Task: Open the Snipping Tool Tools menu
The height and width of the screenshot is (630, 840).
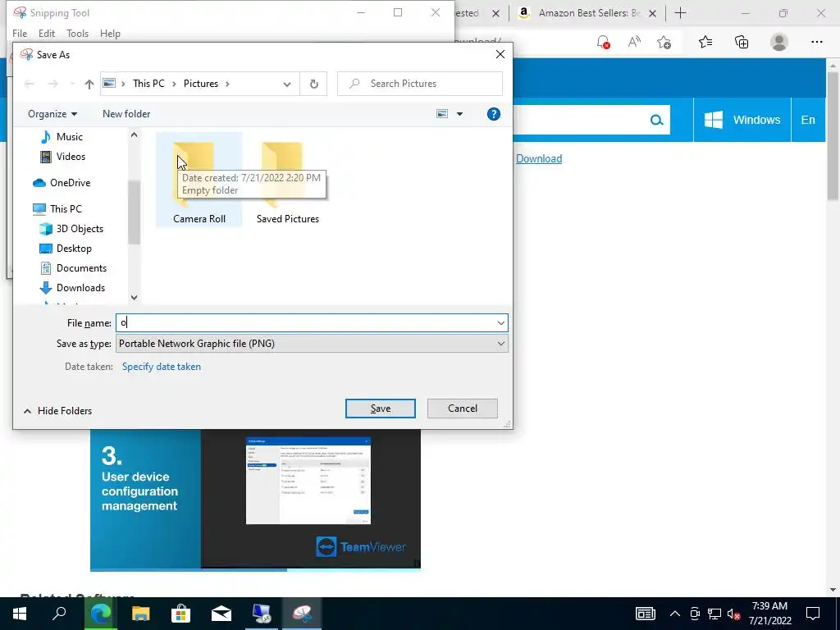Action: pos(78,34)
